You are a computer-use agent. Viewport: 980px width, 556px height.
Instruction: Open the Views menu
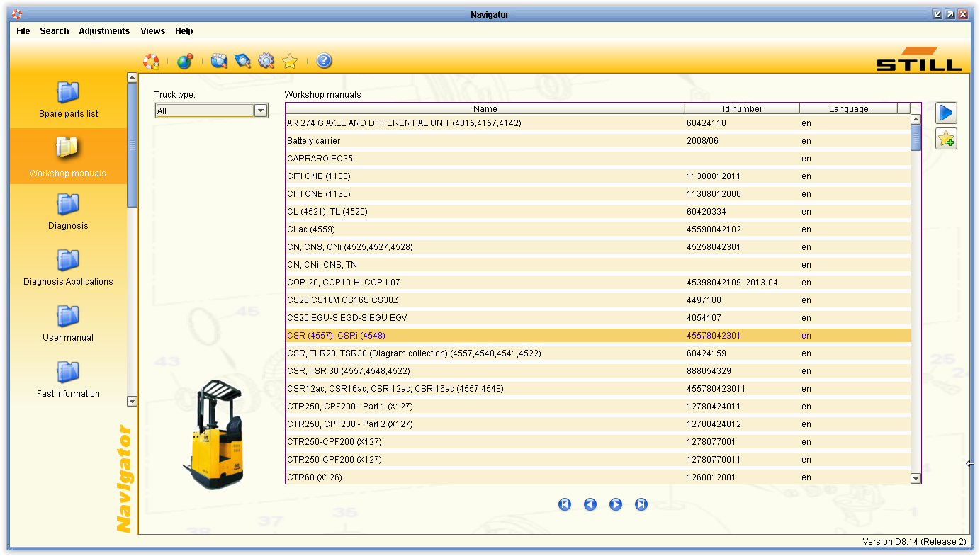click(x=152, y=31)
